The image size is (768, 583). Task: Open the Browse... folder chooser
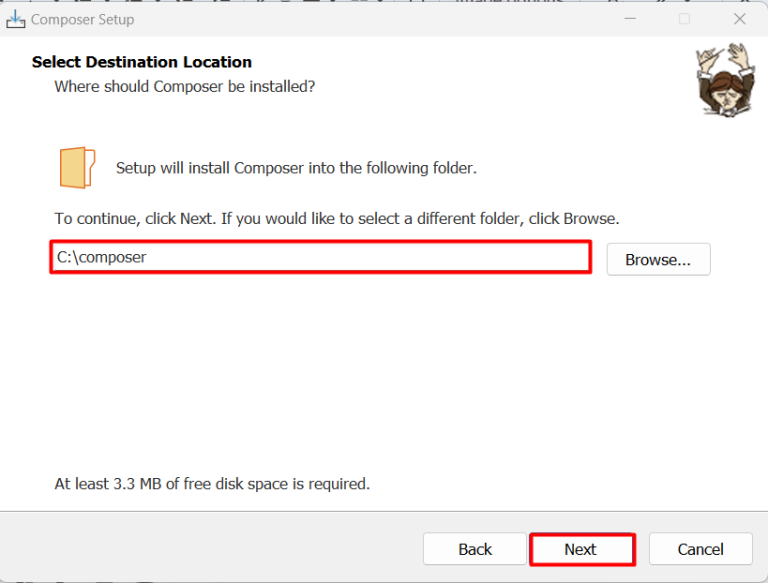658,259
